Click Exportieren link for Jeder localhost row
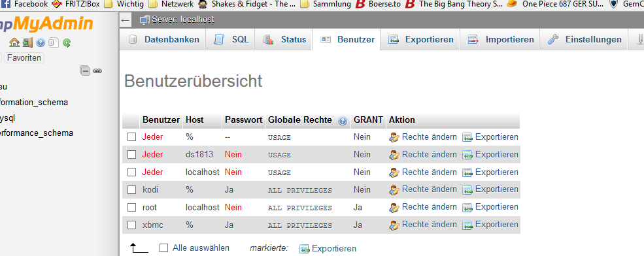The width and height of the screenshot is (644, 256). 490,172
